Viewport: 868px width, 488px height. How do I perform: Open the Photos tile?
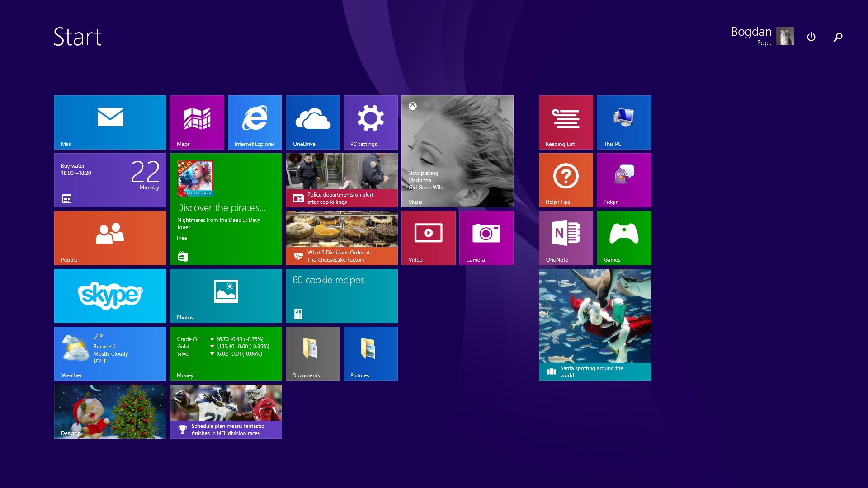[226, 296]
